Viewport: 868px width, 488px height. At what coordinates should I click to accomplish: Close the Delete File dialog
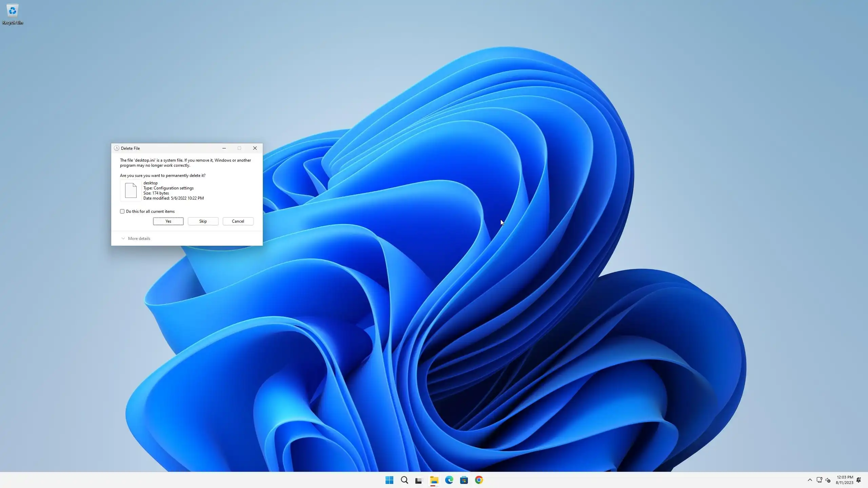pos(255,148)
